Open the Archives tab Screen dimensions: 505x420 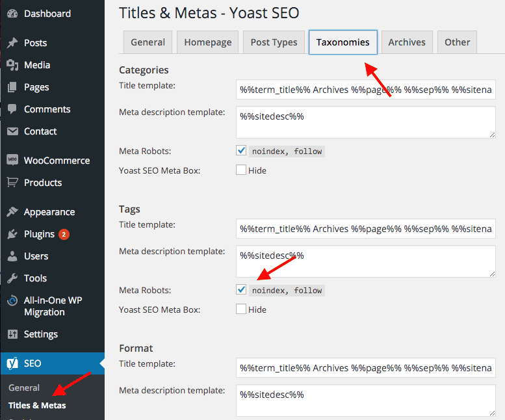click(407, 42)
